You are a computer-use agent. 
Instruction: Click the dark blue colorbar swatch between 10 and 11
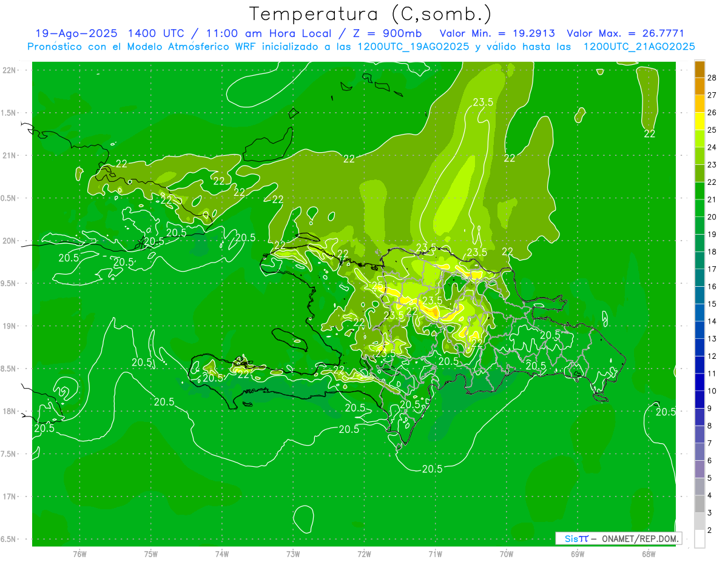coord(699,382)
